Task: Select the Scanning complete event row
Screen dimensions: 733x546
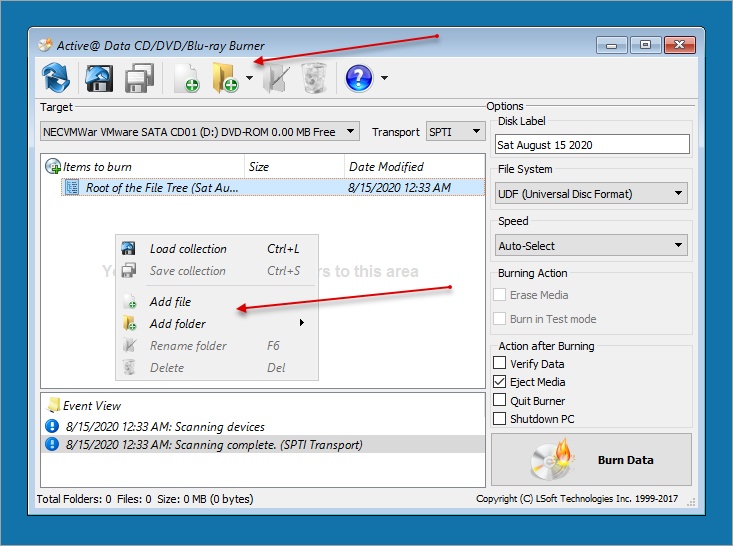Action: pos(263,444)
